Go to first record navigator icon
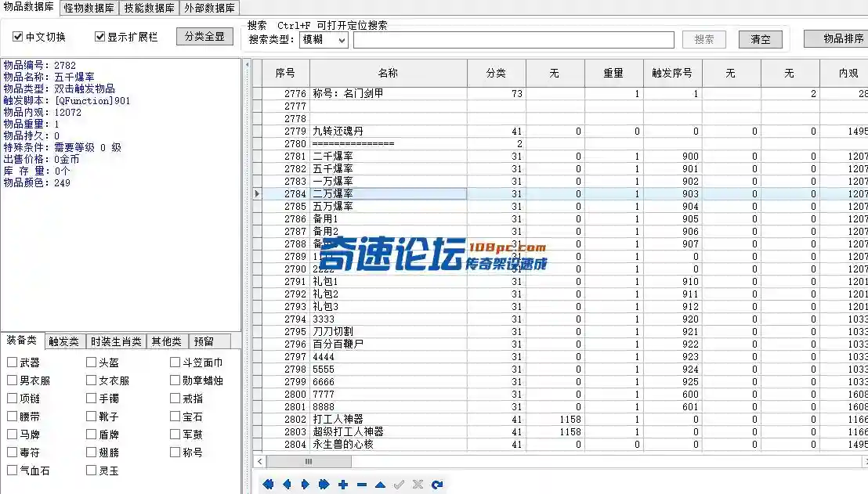 (x=268, y=485)
